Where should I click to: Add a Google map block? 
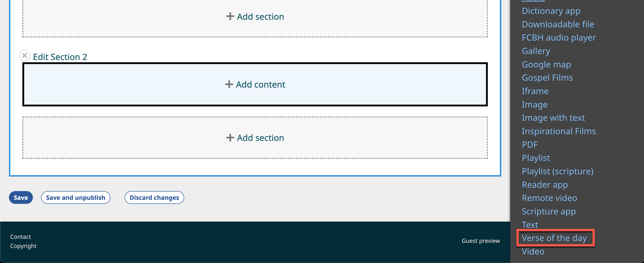click(546, 64)
